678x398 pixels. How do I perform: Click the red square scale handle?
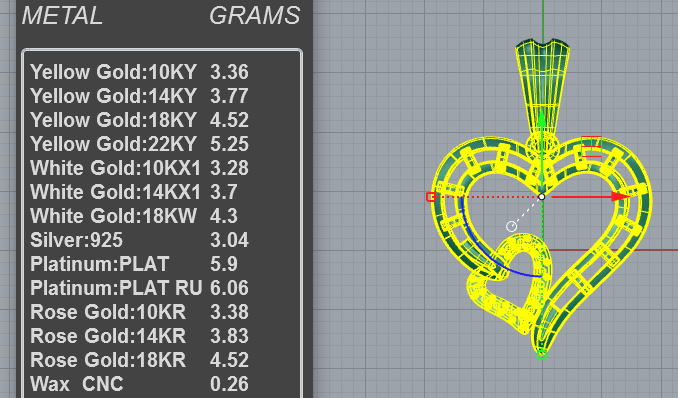coord(431,197)
